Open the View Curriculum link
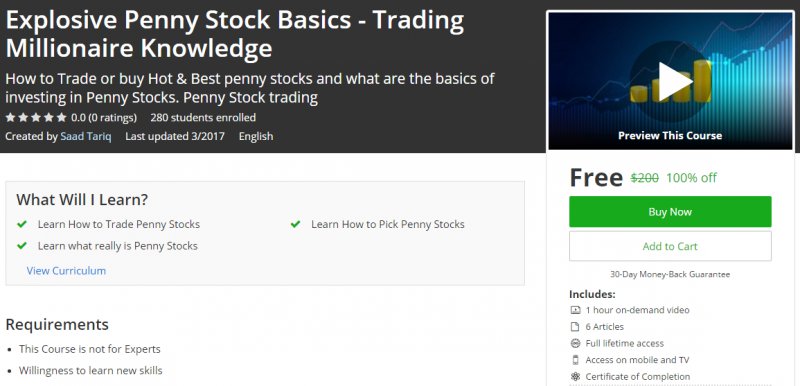This screenshot has height=386, width=800. click(66, 271)
